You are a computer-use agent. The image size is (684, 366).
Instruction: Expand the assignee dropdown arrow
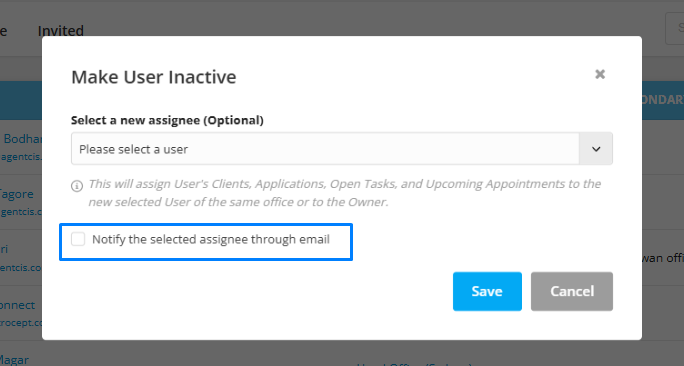(596, 149)
